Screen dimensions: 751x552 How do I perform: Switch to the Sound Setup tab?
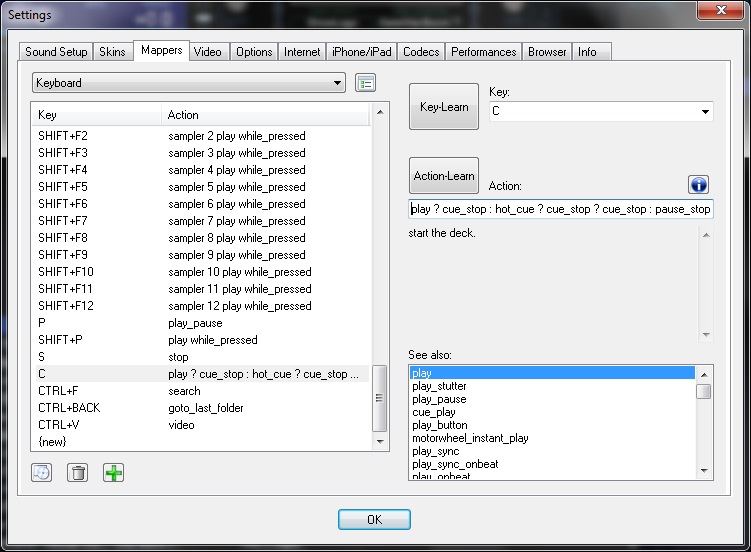pos(57,52)
